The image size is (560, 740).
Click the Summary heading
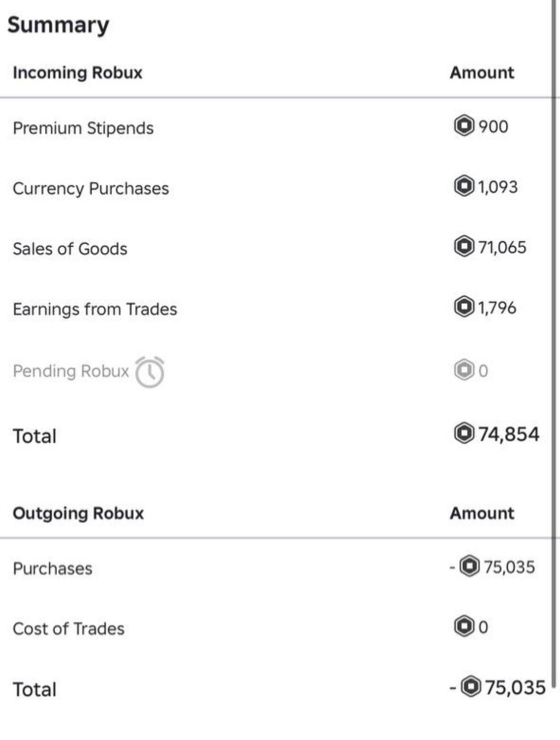[x=58, y=25]
